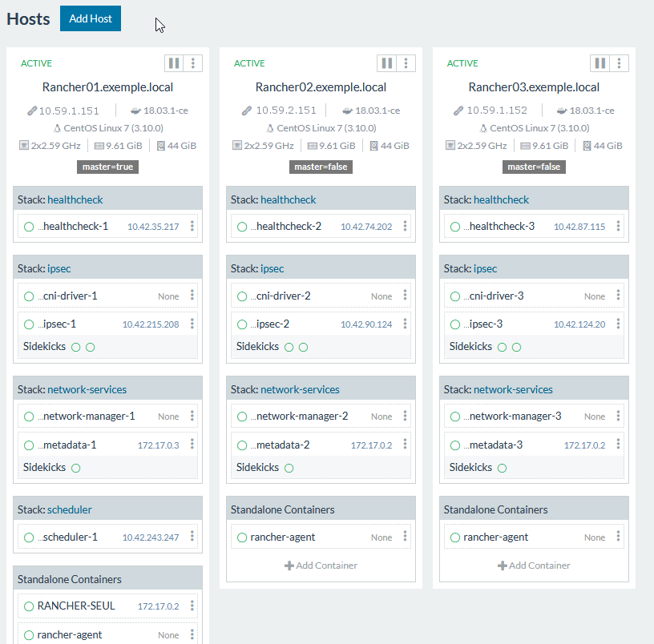Open the RANCHER-SEUL container

click(76, 606)
